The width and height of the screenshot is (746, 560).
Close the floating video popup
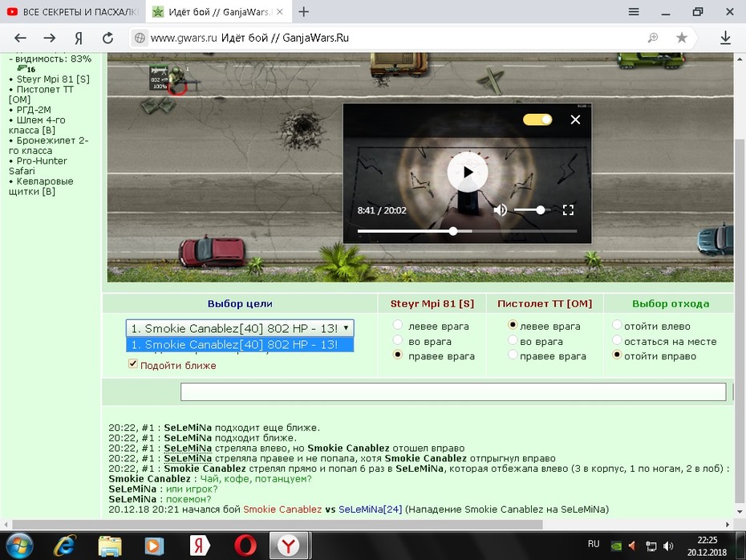pyautogui.click(x=575, y=120)
